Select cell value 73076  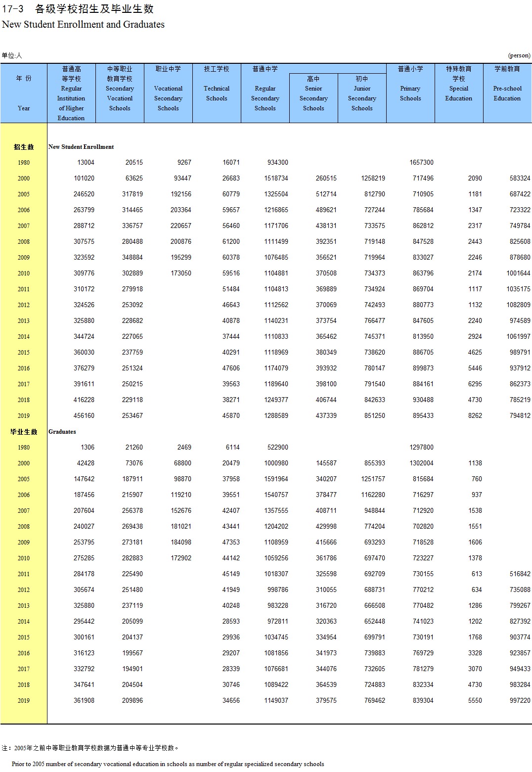click(134, 463)
